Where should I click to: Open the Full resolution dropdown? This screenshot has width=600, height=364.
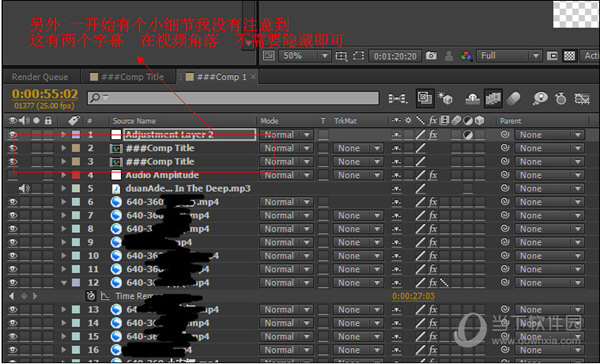point(508,56)
